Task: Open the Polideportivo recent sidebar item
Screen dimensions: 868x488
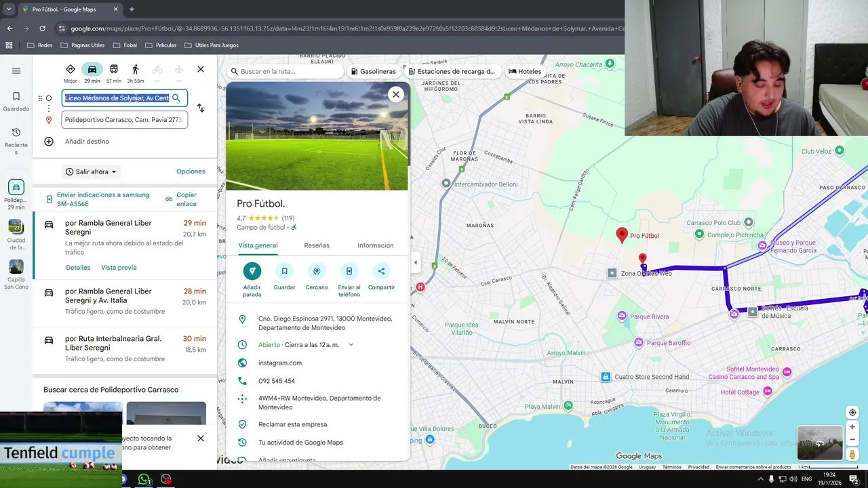Action: (16, 195)
